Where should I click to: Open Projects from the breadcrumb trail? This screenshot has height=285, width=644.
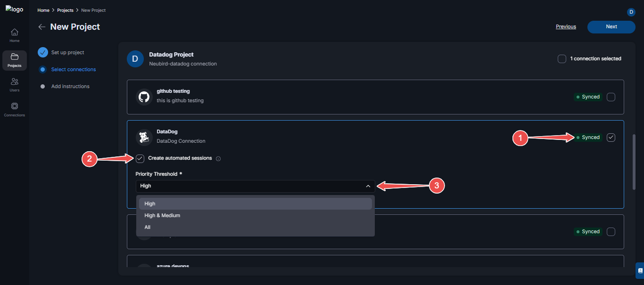pyautogui.click(x=65, y=10)
